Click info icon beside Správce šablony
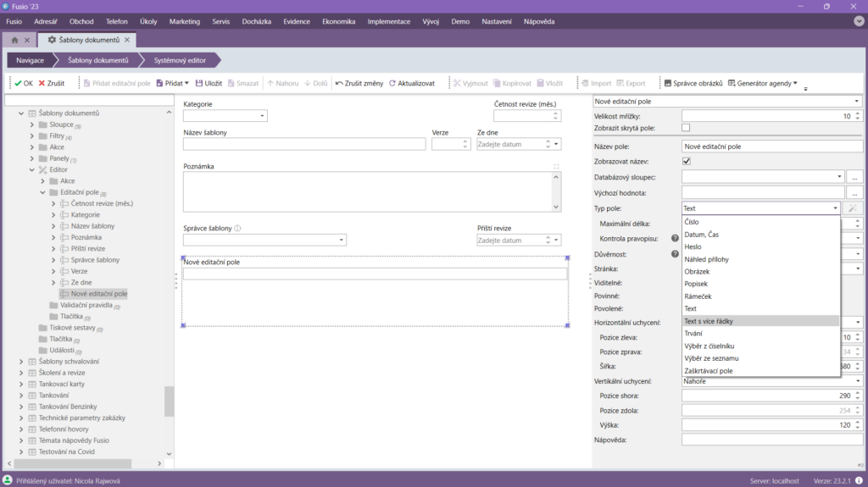The width and height of the screenshot is (868, 487). pos(237,228)
